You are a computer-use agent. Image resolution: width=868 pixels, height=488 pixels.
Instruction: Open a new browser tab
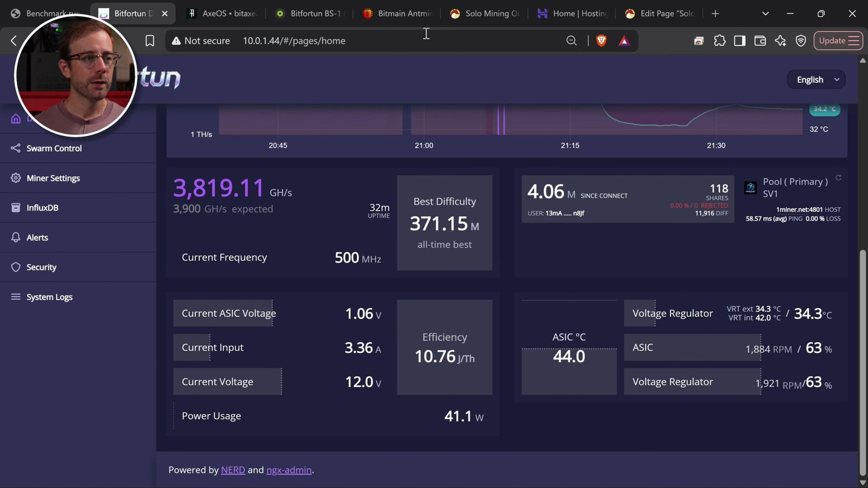point(716,14)
